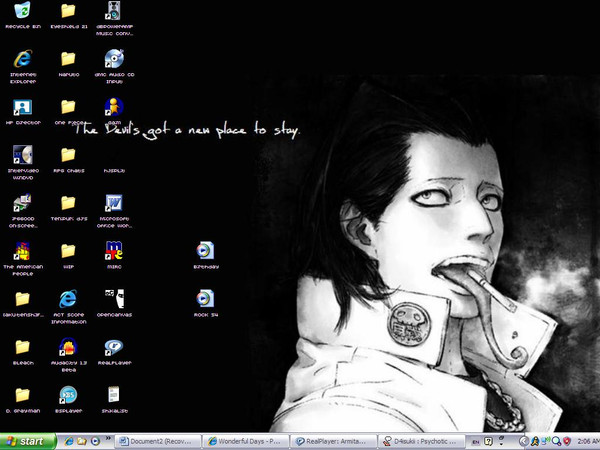Click the AIM icon in system tray

(535, 442)
